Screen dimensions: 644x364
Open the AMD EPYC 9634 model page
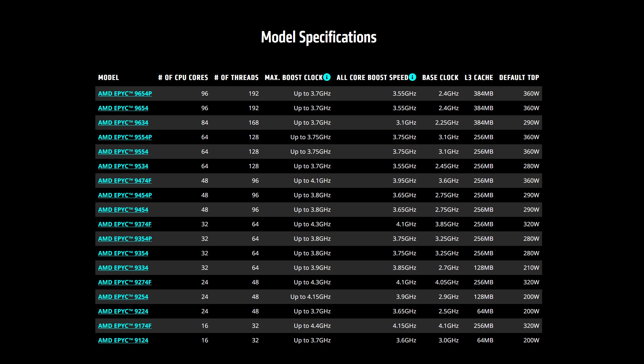123,123
